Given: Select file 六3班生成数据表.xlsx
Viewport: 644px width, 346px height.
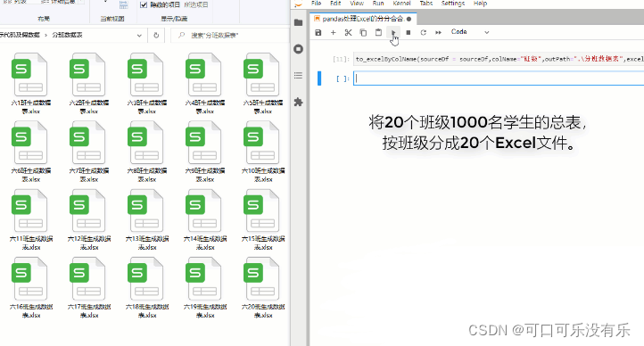Looking at the screenshot, I should click(x=146, y=84).
